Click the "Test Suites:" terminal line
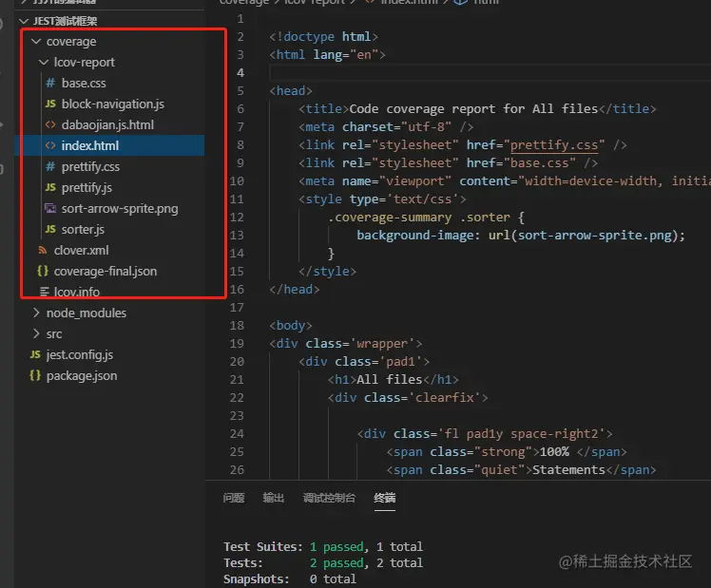Viewport: 711px width, 588px height. [323, 547]
